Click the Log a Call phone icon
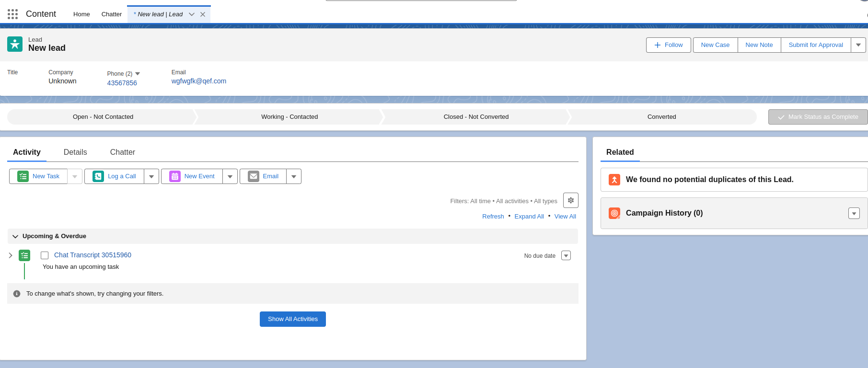This screenshot has height=368, width=868. point(98,176)
